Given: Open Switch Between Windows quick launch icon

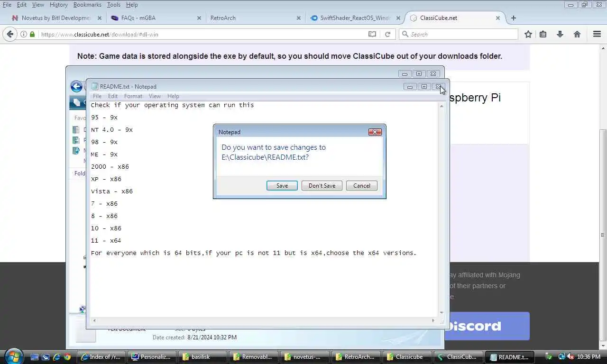Looking at the screenshot, I should click(46, 357).
